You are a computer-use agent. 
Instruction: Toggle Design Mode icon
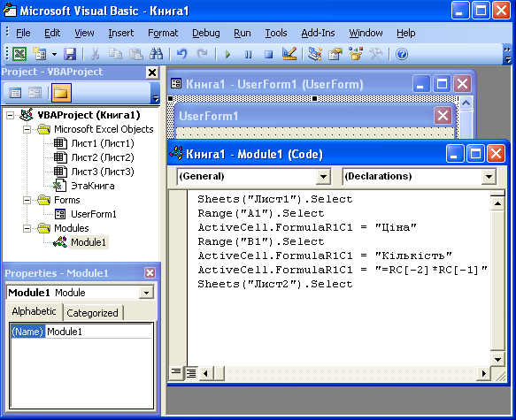pyautogui.click(x=289, y=54)
